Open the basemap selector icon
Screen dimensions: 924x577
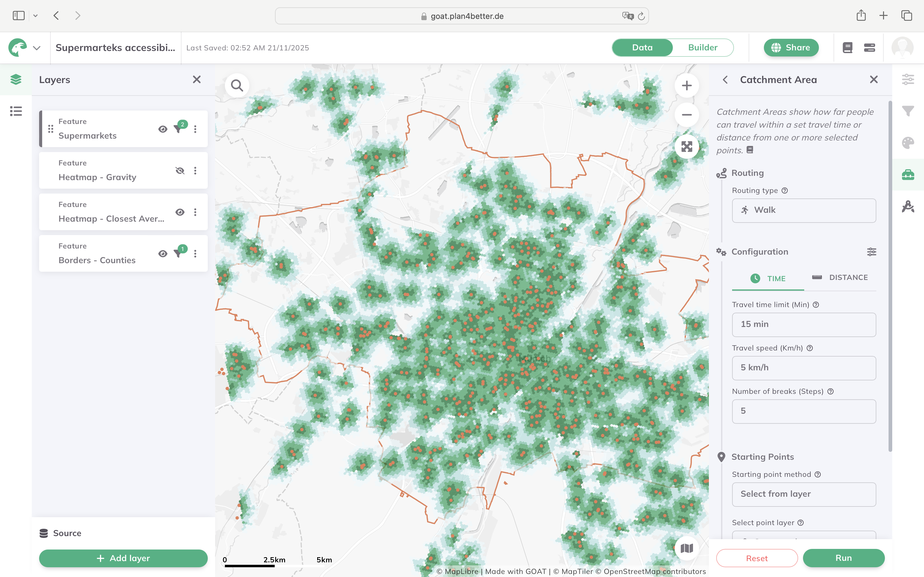686,548
